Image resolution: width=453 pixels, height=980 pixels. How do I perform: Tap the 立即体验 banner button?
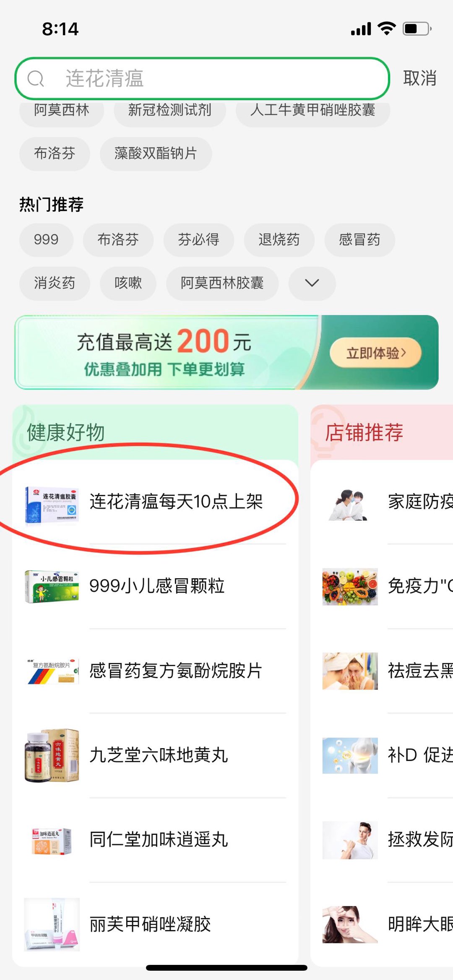[375, 353]
